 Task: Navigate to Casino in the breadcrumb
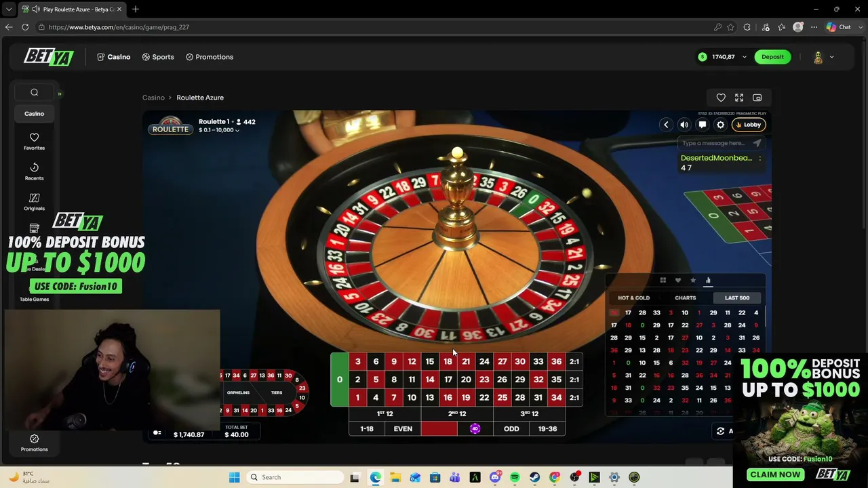pos(153,98)
